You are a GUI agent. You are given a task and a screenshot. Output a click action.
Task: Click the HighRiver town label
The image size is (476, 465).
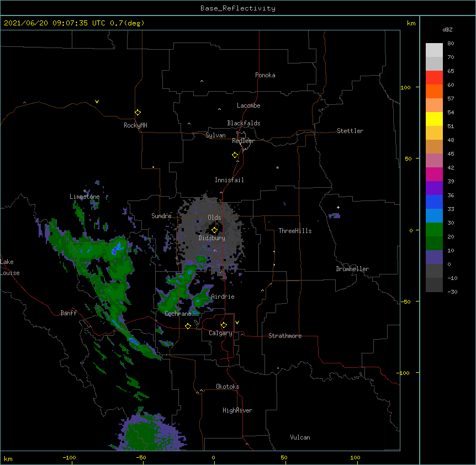pyautogui.click(x=237, y=410)
